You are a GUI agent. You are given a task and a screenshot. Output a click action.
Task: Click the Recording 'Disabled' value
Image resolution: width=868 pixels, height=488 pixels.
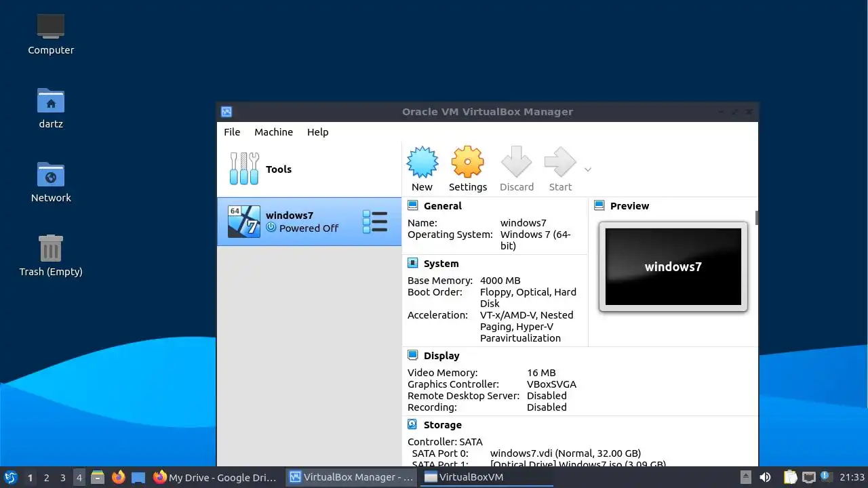(547, 407)
